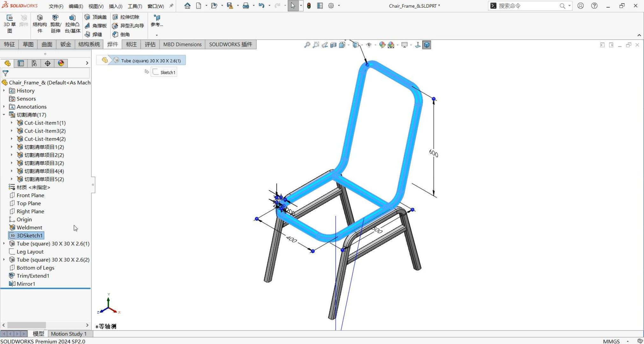Expand the Cut-List-Item1(1) tree node

(12, 123)
